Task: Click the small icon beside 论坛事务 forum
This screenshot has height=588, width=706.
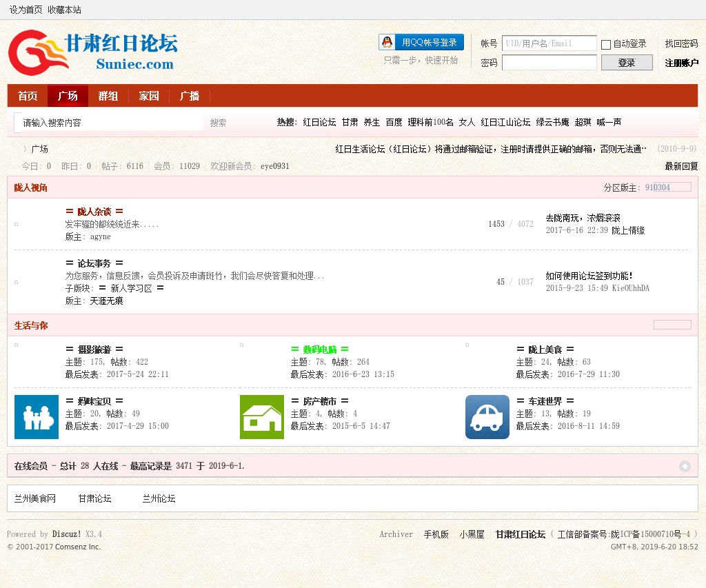Action: [x=17, y=282]
